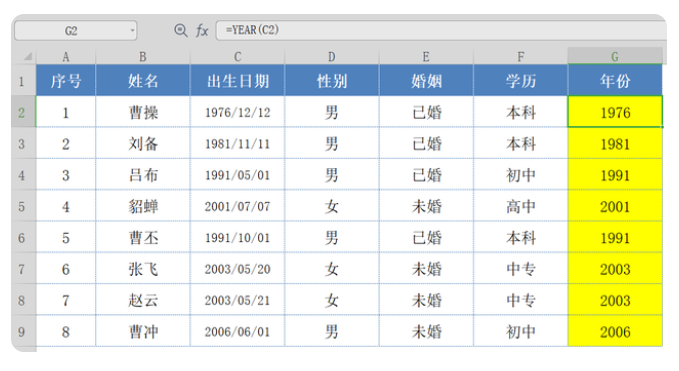This screenshot has width=679, height=371.
Task: Click the 婚姻 header cell
Action: click(426, 81)
